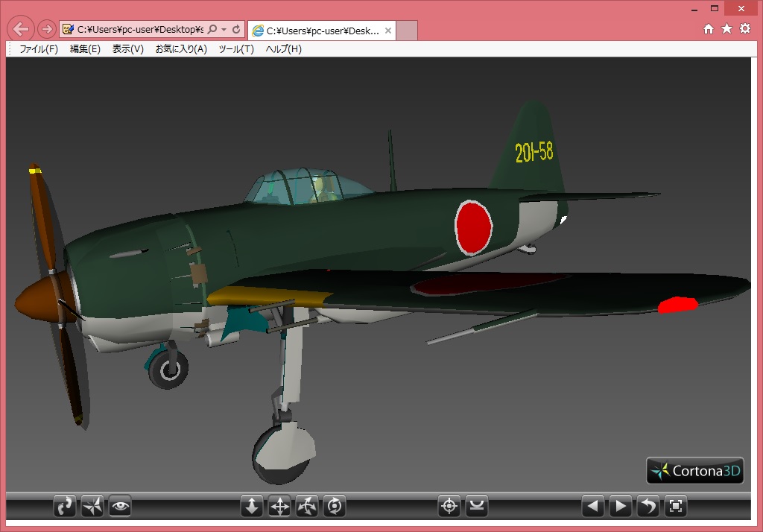Click the Fit to view button
Image resolution: width=763 pixels, height=532 pixels.
[x=676, y=507]
